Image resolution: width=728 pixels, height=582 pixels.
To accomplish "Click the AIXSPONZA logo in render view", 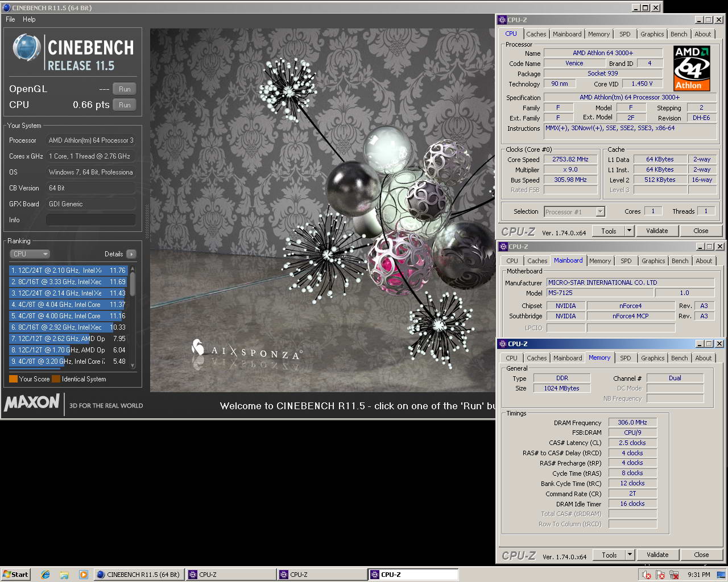I will point(246,351).
